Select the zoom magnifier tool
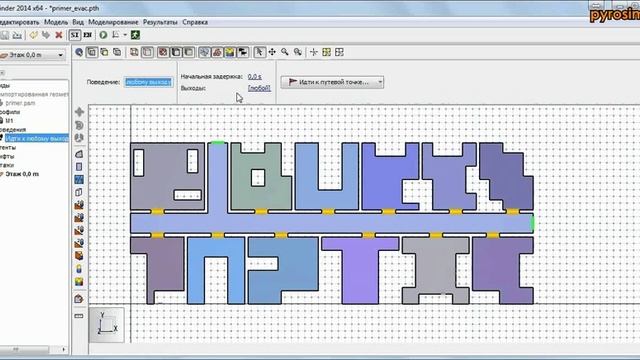The width and height of the screenshot is (640, 360). pyautogui.click(x=284, y=52)
